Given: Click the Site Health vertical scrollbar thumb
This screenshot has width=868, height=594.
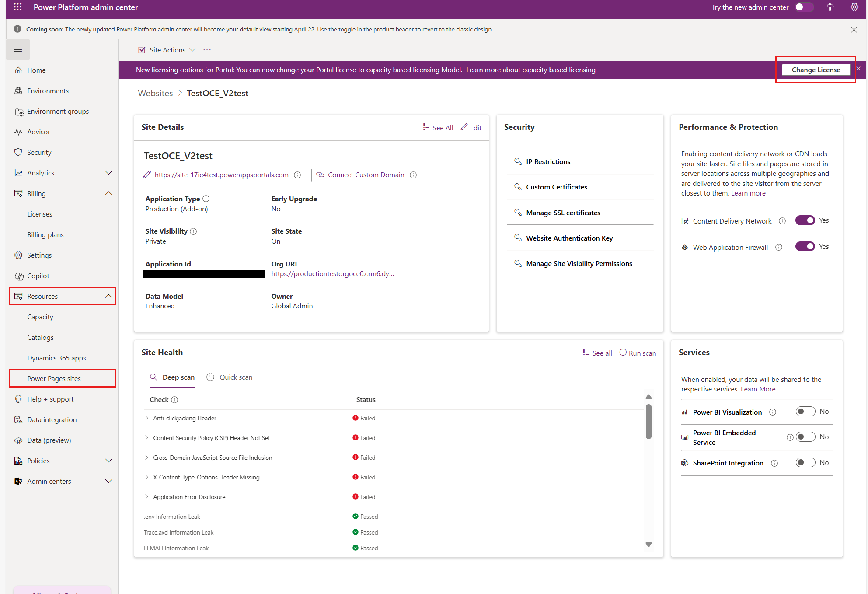Looking at the screenshot, I should click(648, 421).
